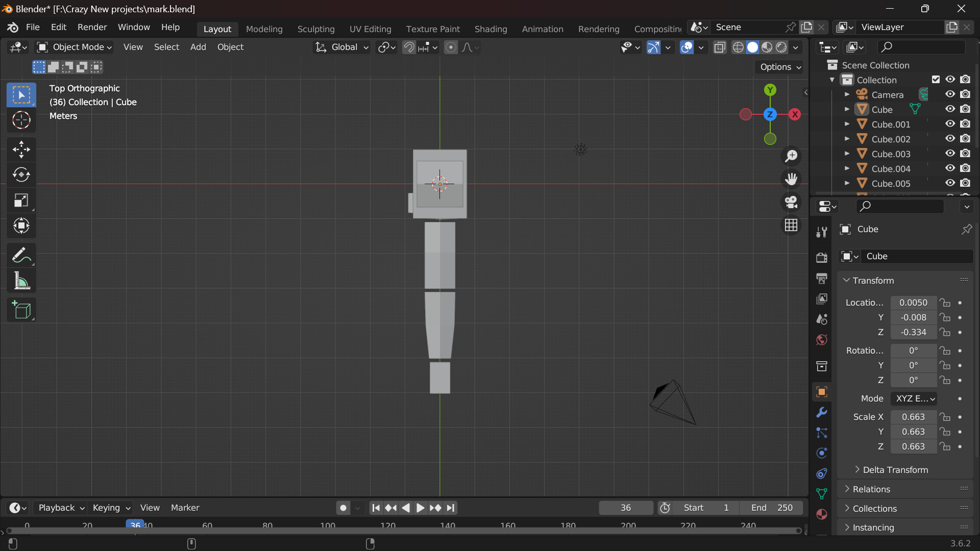Viewport: 980px width, 551px height.
Task: Uncheck the Collection checkbox in the outliner
Action: [936, 79]
